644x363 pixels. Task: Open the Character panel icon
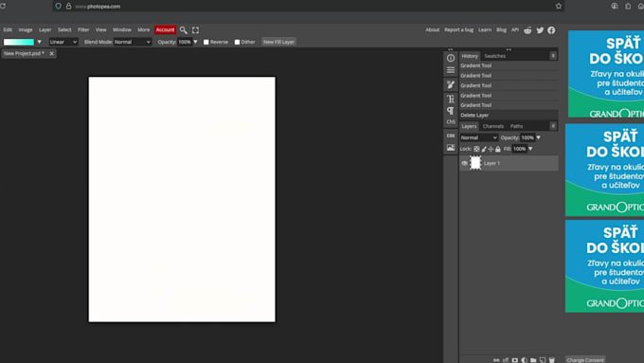click(451, 99)
